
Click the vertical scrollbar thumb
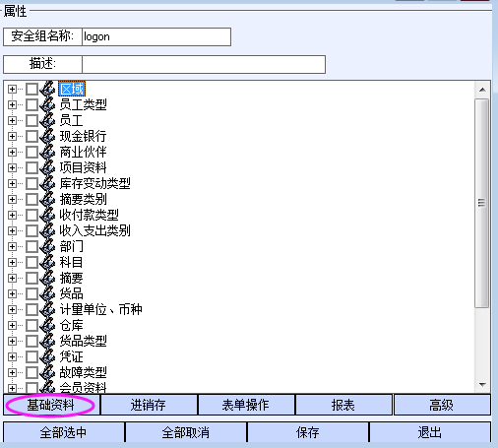(x=481, y=203)
